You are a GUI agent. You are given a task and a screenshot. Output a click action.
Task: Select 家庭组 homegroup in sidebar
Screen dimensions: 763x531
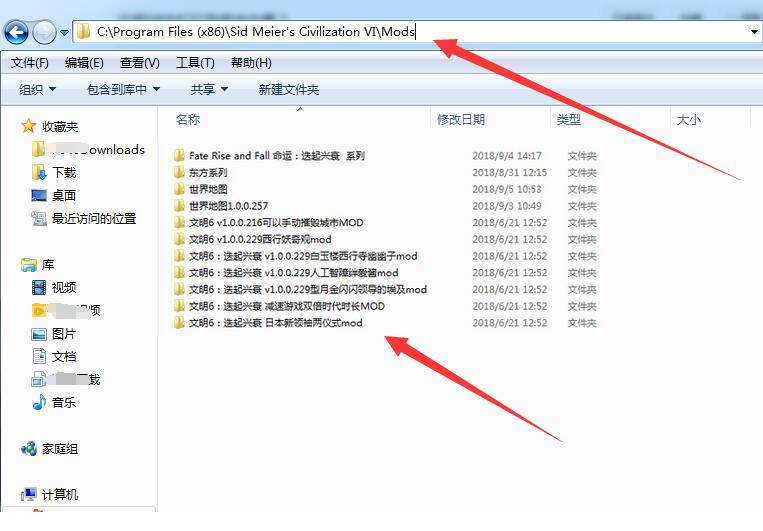tap(59, 449)
